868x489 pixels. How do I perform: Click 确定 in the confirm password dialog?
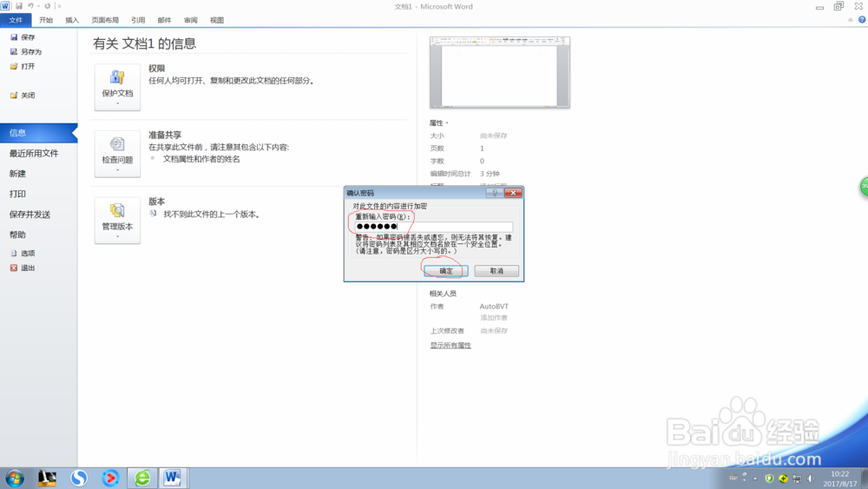click(x=446, y=271)
